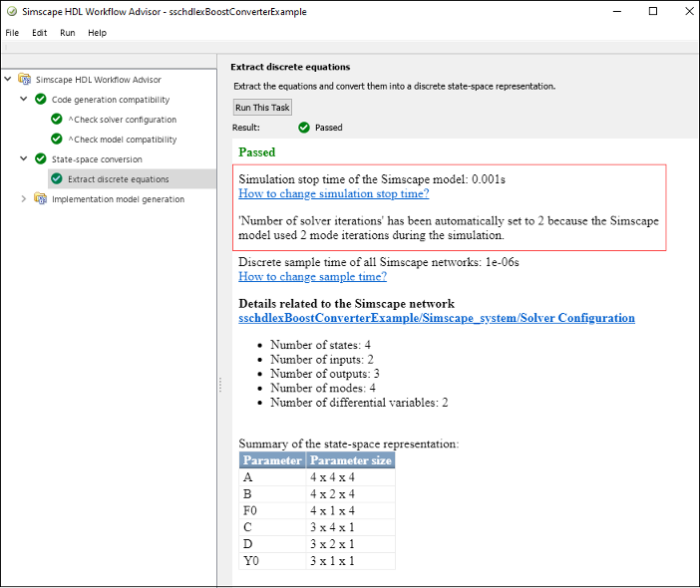
Task: Open 'How to change sample time?' link
Action: point(312,277)
